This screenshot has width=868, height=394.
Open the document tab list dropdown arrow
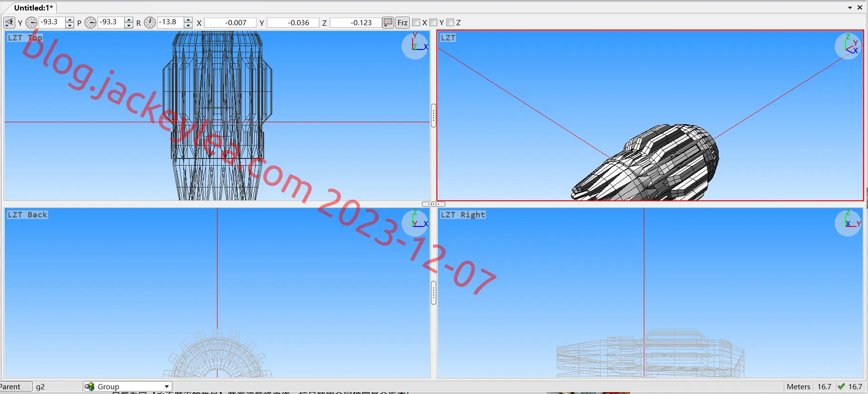pyautogui.click(x=850, y=8)
